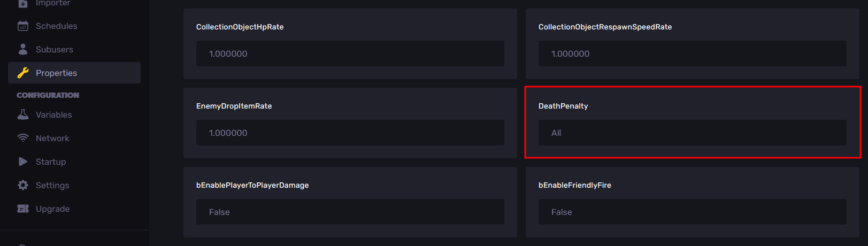Edit the EnemyDropItemRate value field

[350, 133]
